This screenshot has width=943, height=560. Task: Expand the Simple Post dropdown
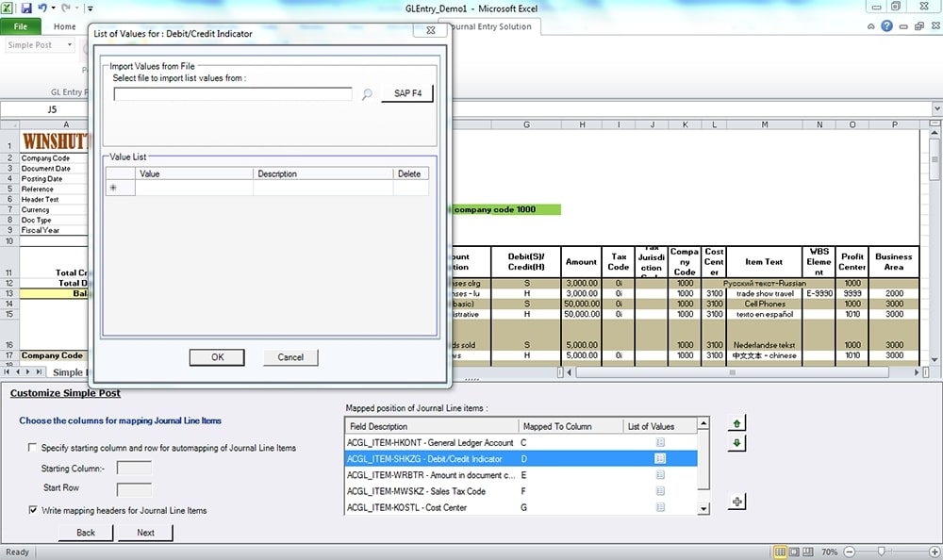(x=71, y=45)
